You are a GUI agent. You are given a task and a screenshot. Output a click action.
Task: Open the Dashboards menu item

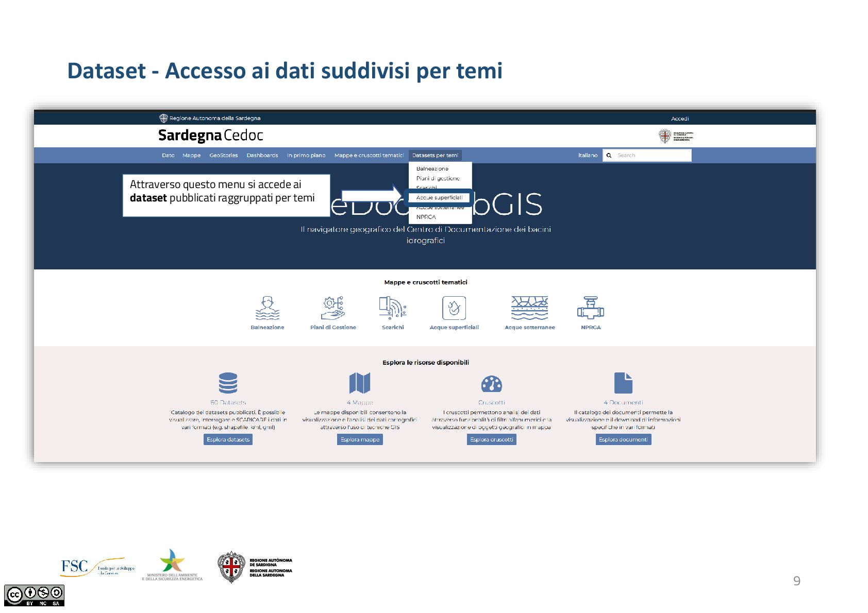click(262, 155)
